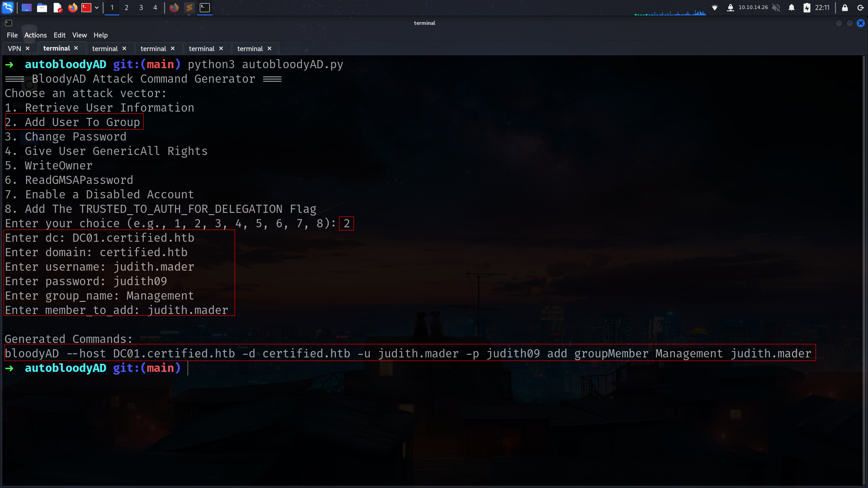Viewport: 868px width, 488px height.
Task: Switch to workspace 1
Action: click(112, 8)
